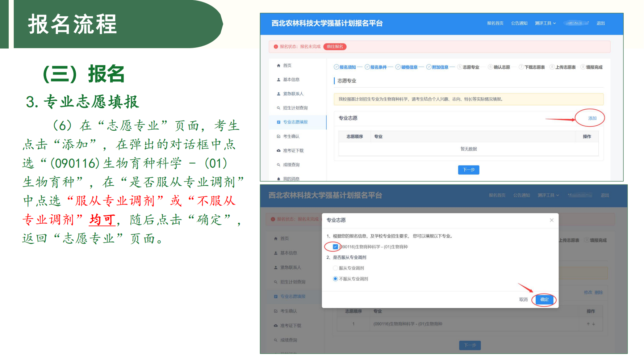Screen dimensions: 644x362
Task: Go to 报名首页 in the upper screenshot's header
Action: tap(495, 23)
